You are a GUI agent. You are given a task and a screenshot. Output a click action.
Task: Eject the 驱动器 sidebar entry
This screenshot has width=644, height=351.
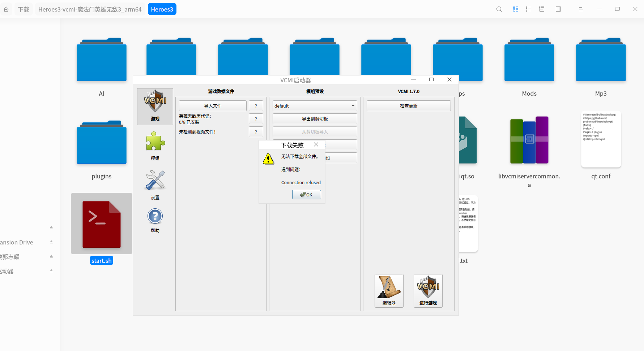pyautogui.click(x=51, y=271)
